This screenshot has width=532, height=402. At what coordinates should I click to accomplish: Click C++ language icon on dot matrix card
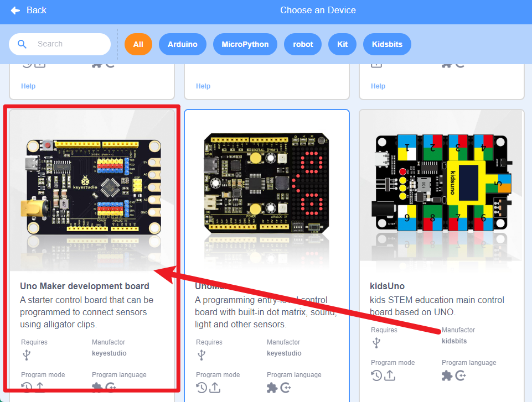286,388
